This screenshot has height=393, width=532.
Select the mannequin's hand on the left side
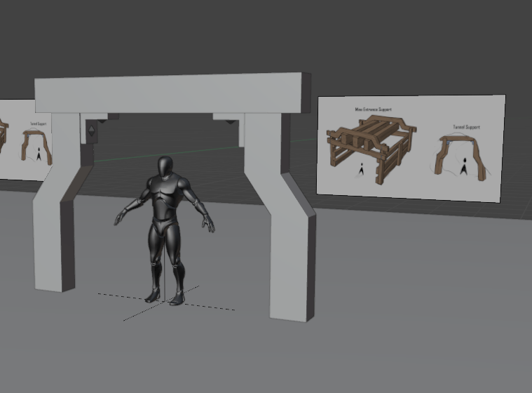(119, 220)
